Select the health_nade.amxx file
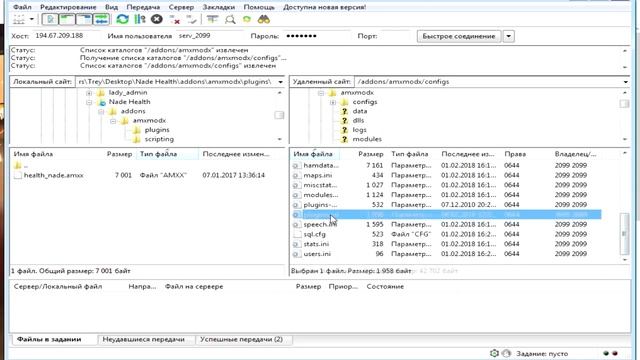The height and width of the screenshot is (360, 640). point(53,175)
